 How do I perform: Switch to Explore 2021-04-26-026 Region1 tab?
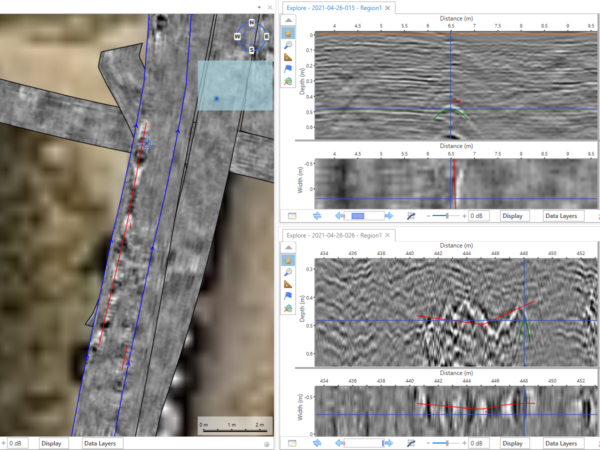(x=334, y=235)
